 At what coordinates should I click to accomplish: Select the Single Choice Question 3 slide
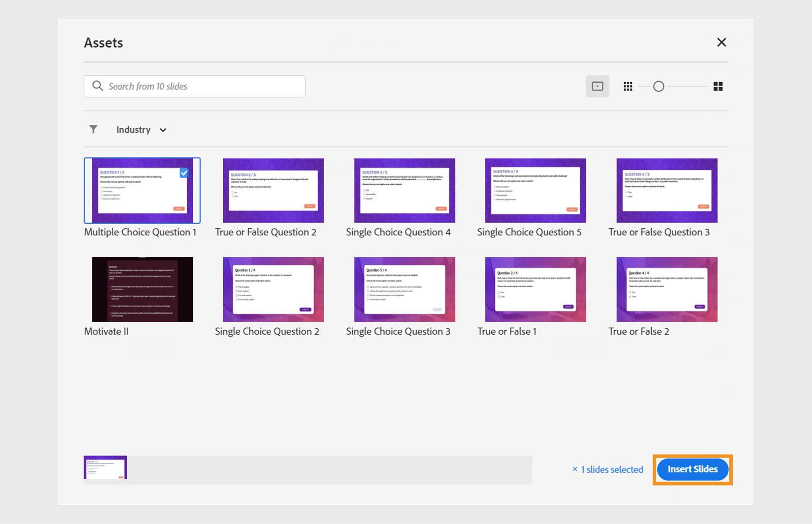pos(403,289)
